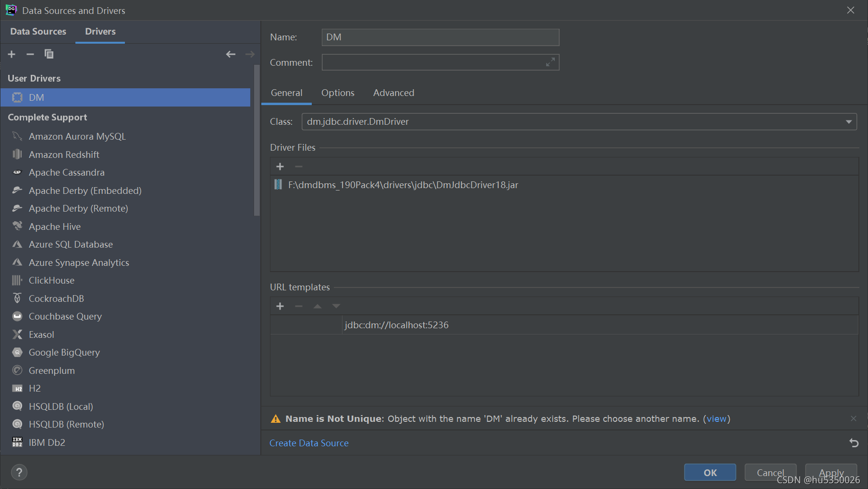
Task: Open the Options tab
Action: click(x=338, y=93)
